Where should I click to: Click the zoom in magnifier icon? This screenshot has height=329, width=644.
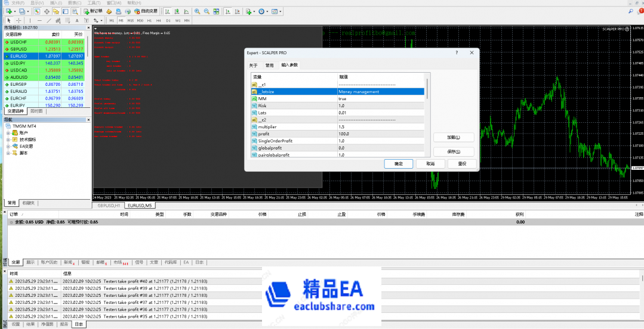pos(198,11)
